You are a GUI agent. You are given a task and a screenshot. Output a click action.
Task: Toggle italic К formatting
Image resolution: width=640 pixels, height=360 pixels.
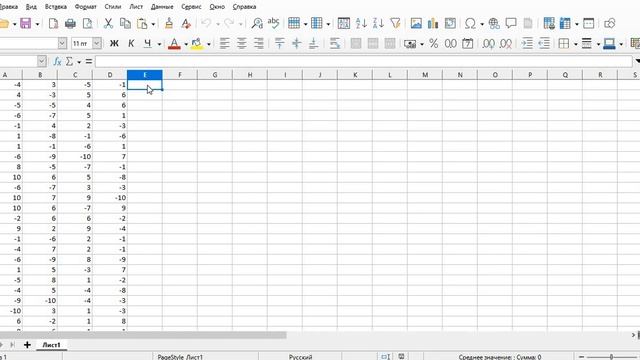[x=131, y=43]
